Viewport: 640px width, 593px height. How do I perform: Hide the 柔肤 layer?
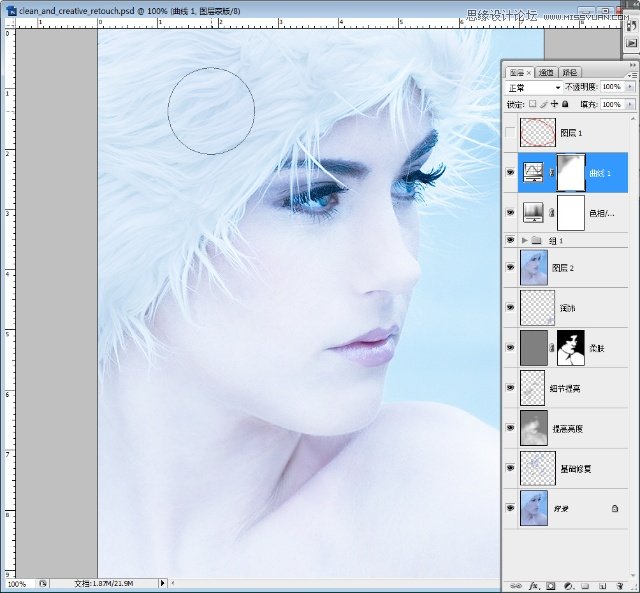510,347
